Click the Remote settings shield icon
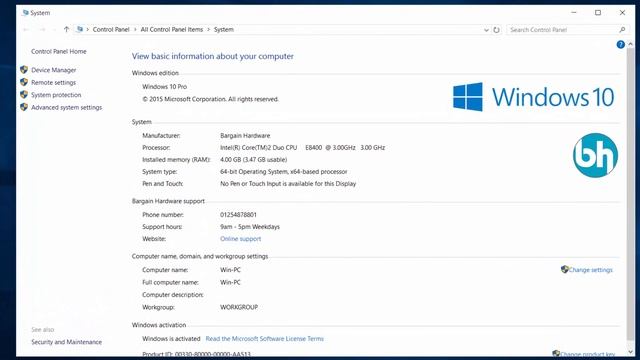 point(24,82)
